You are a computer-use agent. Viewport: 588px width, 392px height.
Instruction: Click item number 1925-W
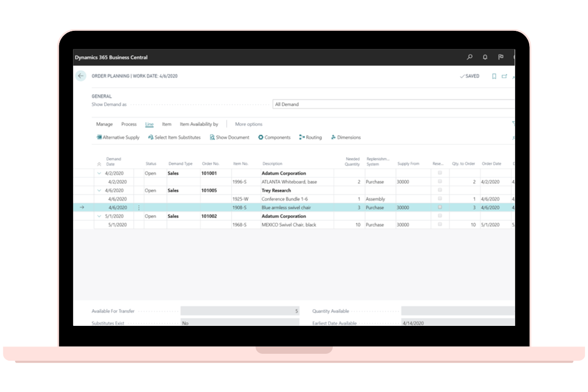click(x=240, y=199)
